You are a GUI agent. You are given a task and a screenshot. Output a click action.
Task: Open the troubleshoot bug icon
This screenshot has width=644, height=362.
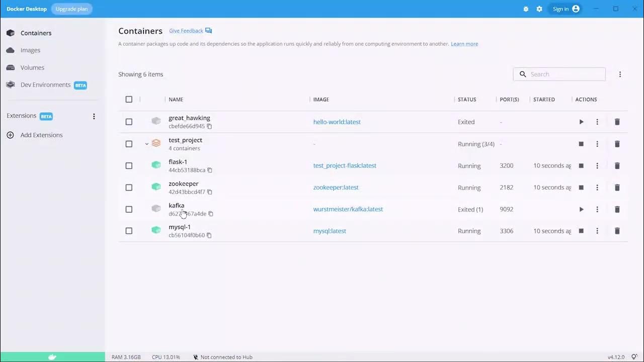coord(526,9)
